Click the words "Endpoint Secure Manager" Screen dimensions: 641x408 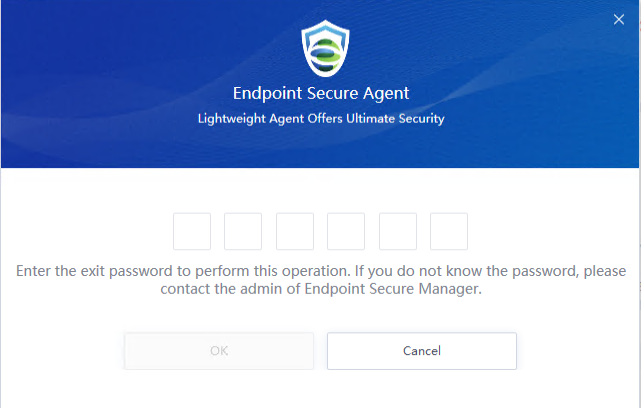[400, 290]
